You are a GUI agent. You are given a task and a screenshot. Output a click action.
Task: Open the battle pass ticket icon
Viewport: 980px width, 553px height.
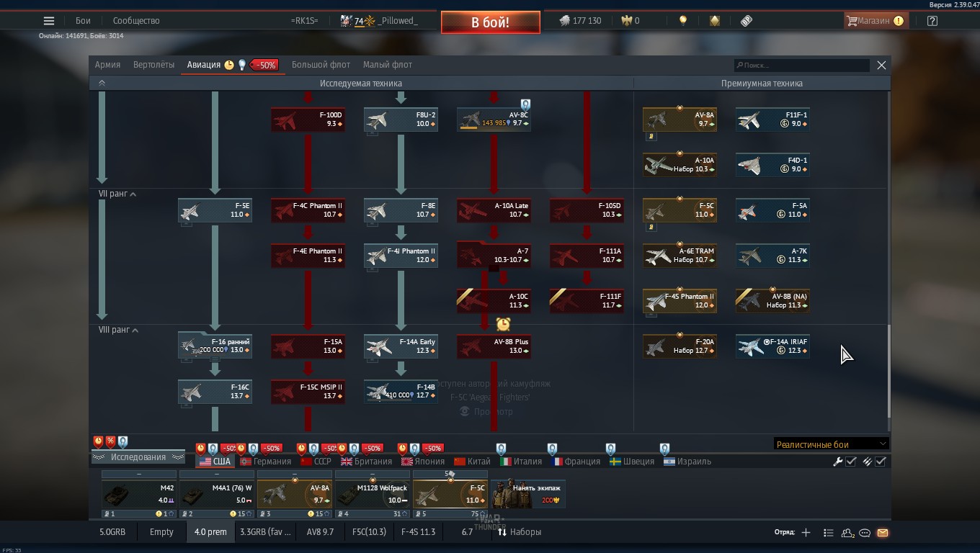(x=747, y=21)
